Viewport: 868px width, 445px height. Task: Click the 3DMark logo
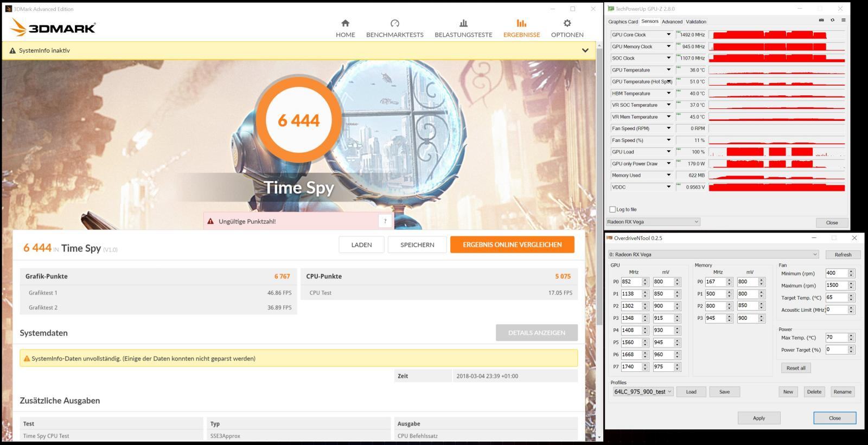click(53, 28)
